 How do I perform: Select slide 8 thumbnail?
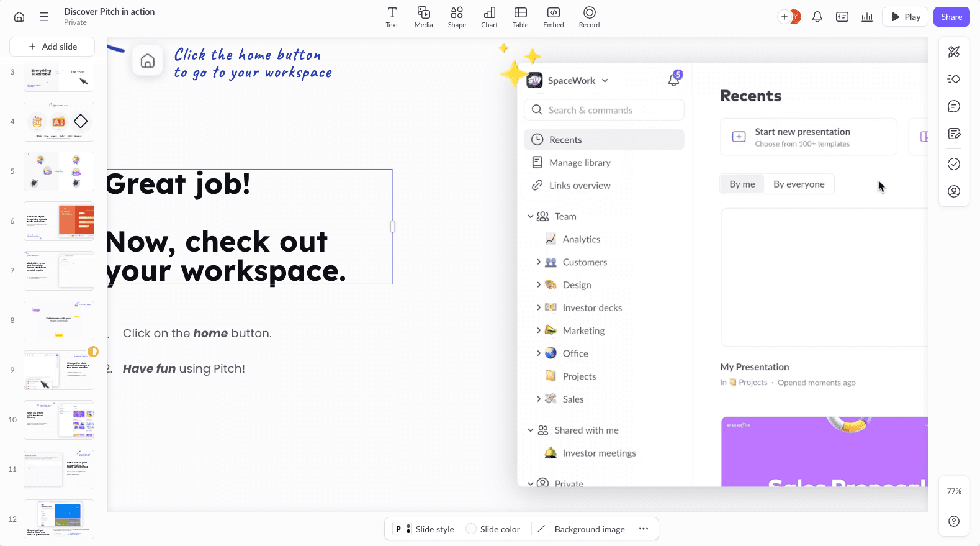click(x=59, y=321)
